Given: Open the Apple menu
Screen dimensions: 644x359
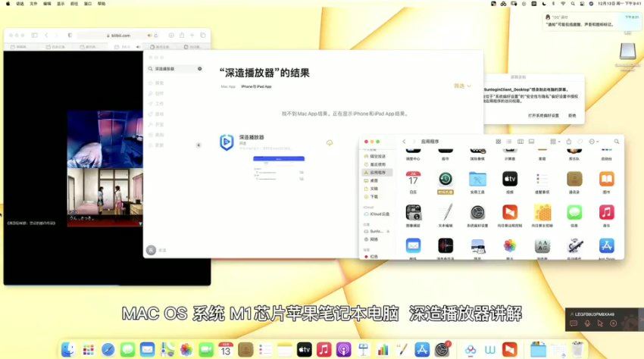Looking at the screenshot, I should pyautogui.click(x=8, y=3).
